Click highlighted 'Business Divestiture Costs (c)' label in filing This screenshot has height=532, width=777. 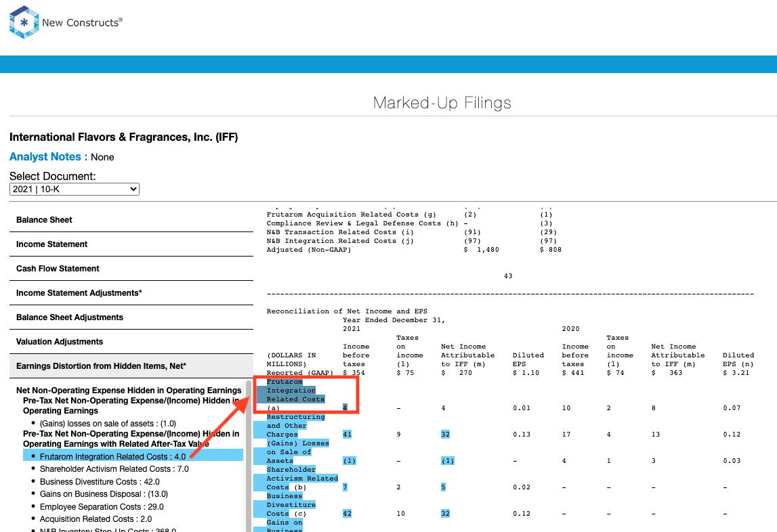pos(291,505)
